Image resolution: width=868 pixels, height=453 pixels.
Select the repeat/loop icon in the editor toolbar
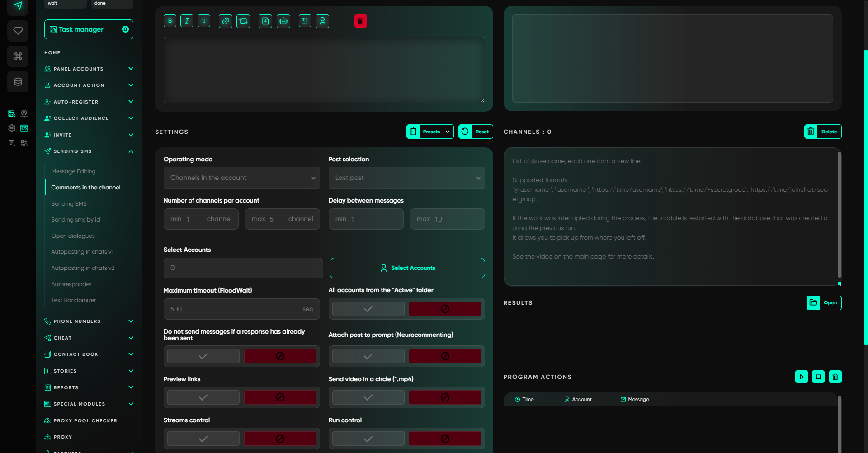click(243, 21)
